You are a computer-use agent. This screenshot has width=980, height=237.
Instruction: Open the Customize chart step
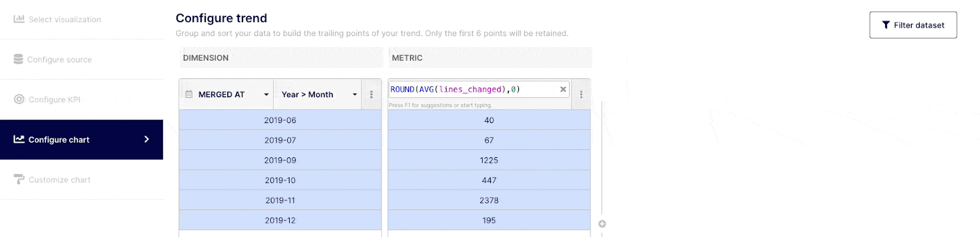pyautogui.click(x=81, y=179)
